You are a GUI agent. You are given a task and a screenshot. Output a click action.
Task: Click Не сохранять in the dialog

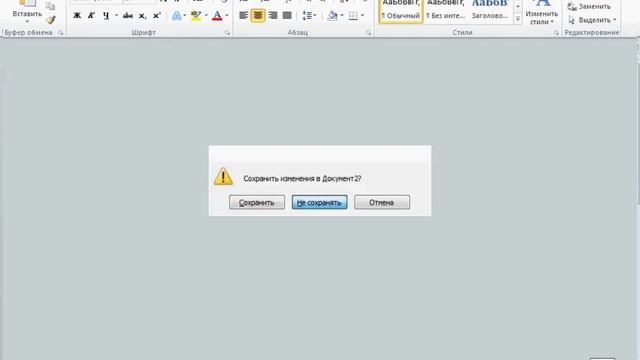click(x=319, y=202)
